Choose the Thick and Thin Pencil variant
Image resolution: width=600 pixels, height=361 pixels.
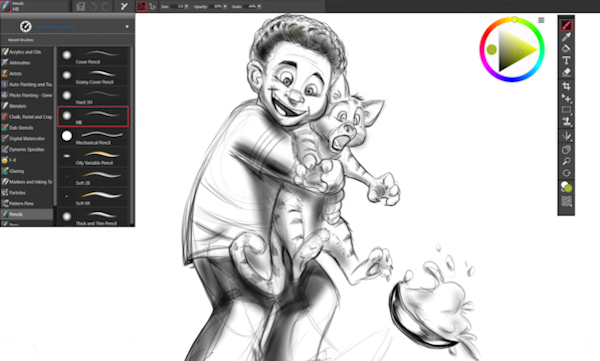point(93,217)
